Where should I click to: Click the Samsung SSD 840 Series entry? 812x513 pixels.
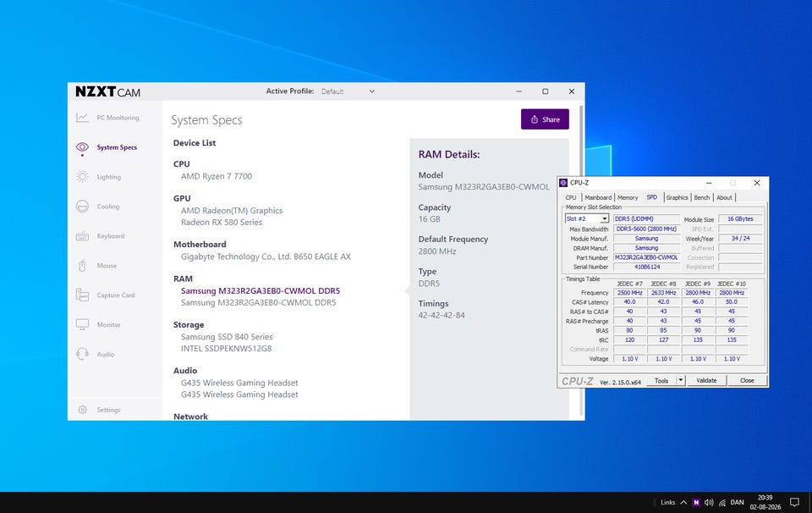coord(227,337)
